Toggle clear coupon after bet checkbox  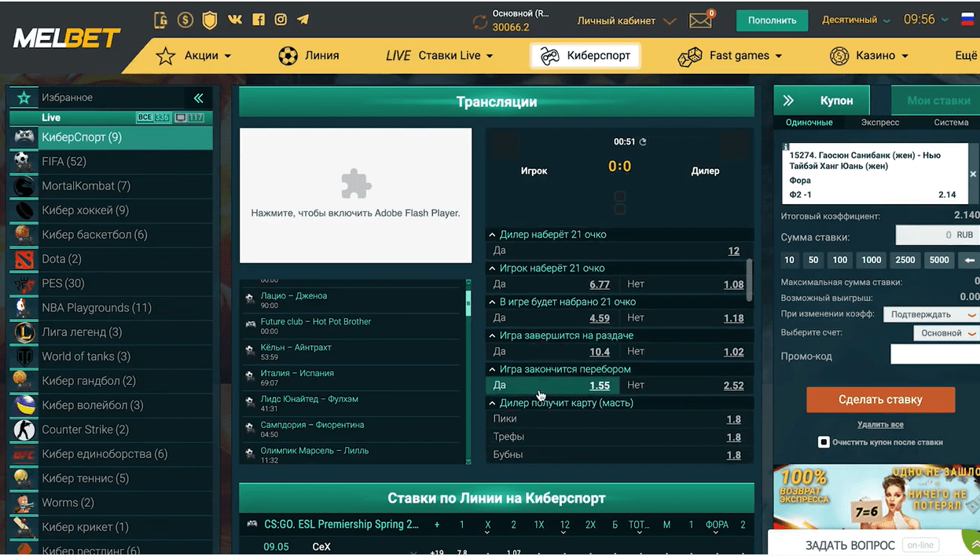[824, 442]
